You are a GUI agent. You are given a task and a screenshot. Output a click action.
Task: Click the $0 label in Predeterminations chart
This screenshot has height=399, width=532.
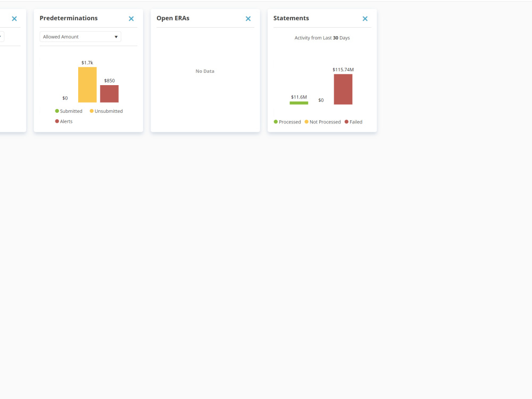click(65, 98)
